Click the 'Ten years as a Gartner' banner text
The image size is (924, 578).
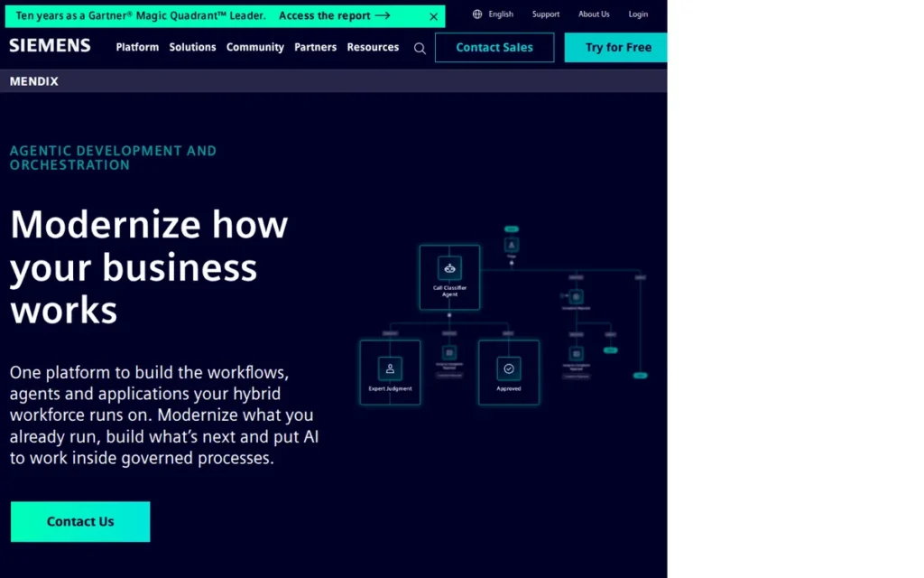(x=141, y=16)
